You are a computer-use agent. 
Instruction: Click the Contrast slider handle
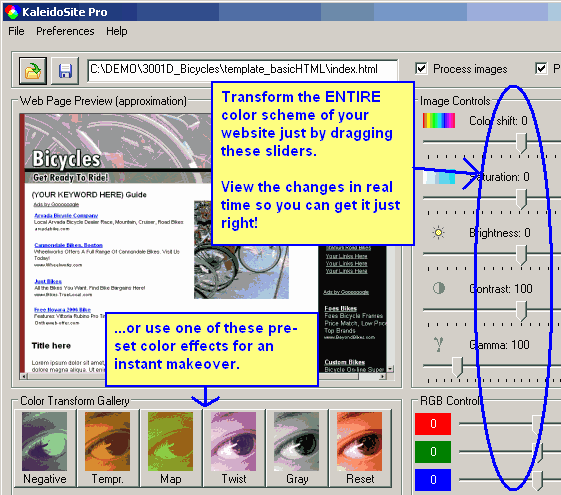pos(522,311)
